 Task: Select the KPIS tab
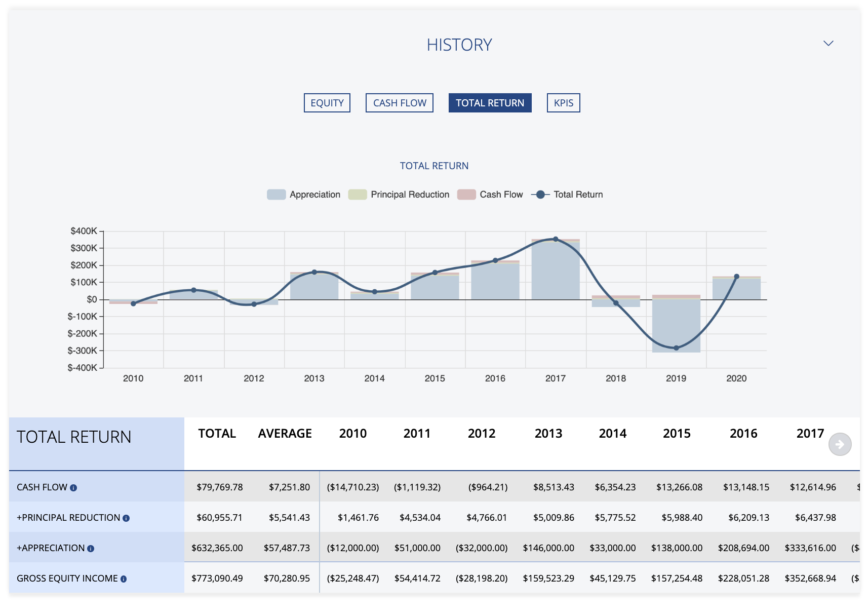563,103
